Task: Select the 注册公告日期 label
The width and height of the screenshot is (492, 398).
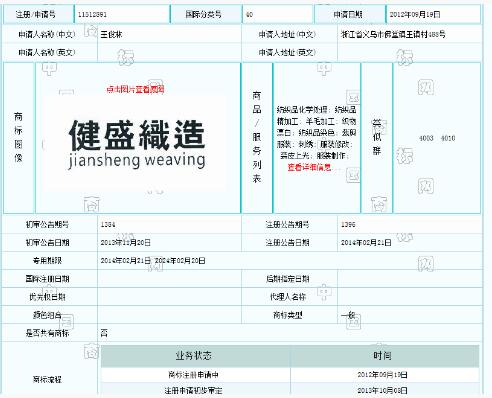Action: pos(287,242)
